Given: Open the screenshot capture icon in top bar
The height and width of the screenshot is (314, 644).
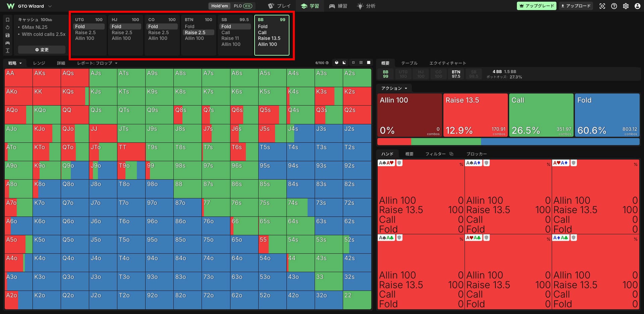Looking at the screenshot, I should [x=602, y=6].
